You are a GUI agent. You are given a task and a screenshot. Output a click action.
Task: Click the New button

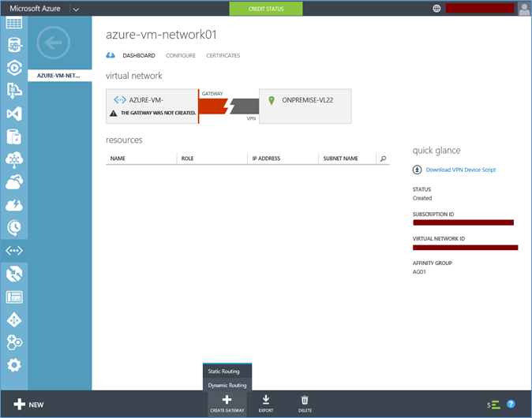(x=29, y=404)
